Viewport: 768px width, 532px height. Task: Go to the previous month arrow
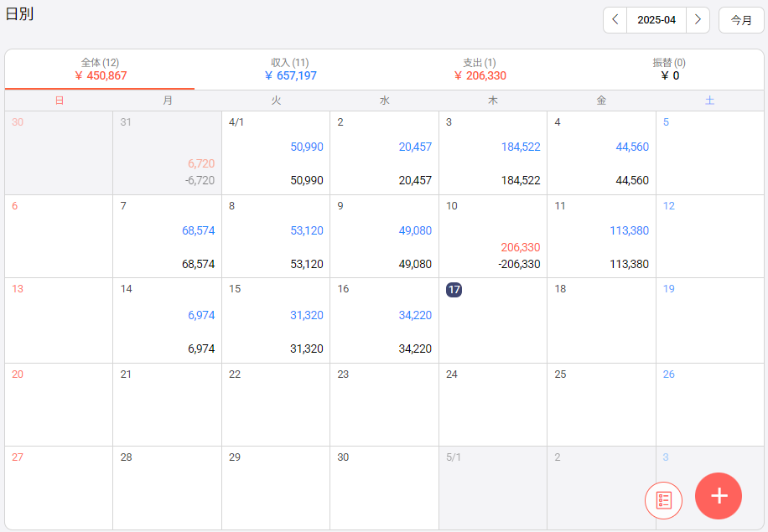click(x=615, y=20)
